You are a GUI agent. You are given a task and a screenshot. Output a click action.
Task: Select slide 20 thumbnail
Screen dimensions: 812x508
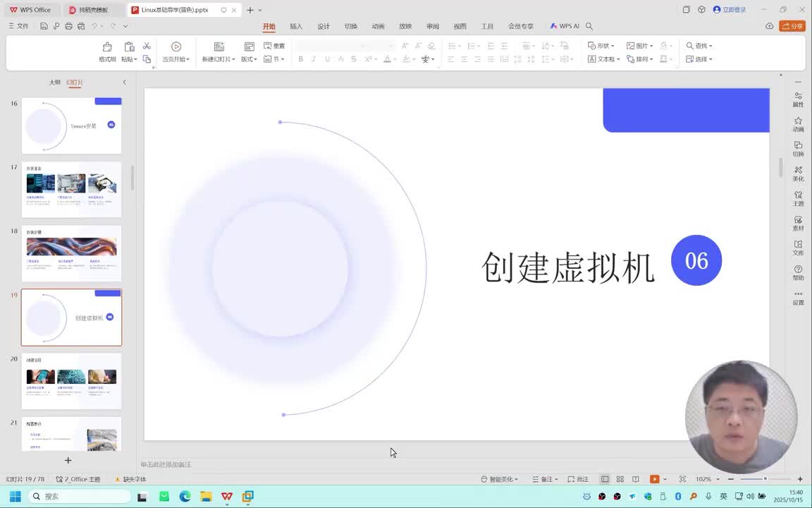(71, 381)
